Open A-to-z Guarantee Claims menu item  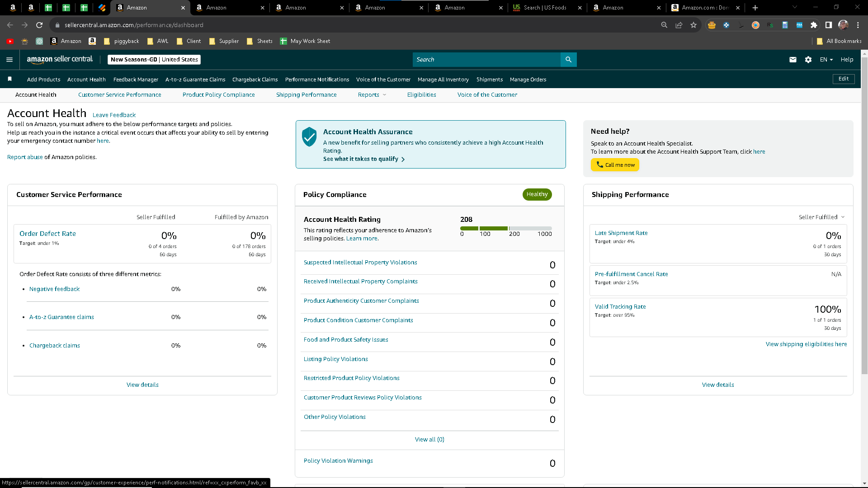click(195, 80)
